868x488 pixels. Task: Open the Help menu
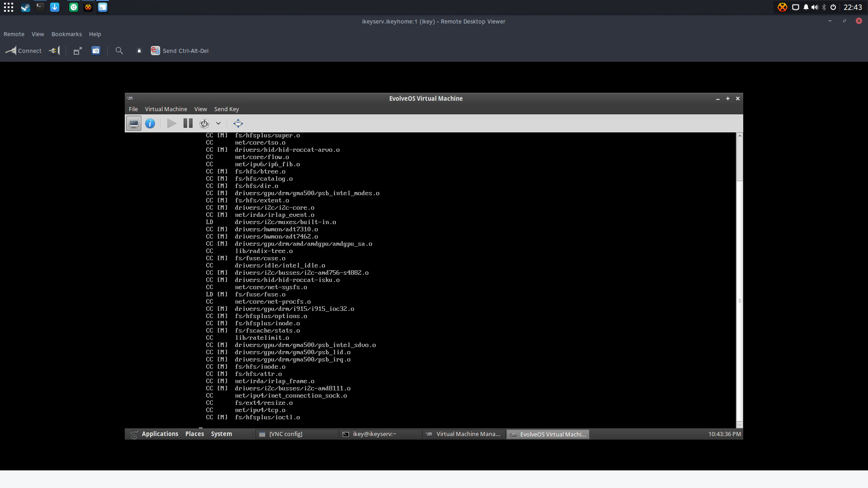95,34
